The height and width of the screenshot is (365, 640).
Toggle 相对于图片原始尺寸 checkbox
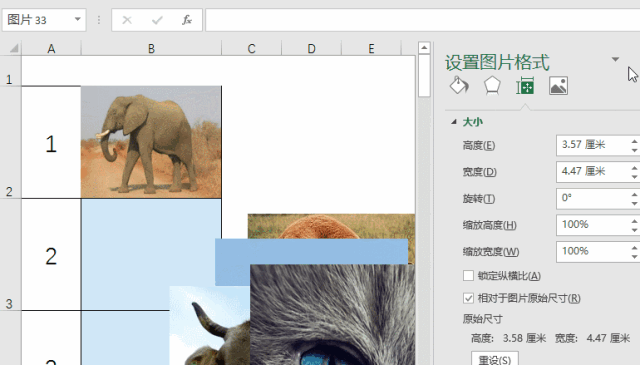tap(468, 298)
